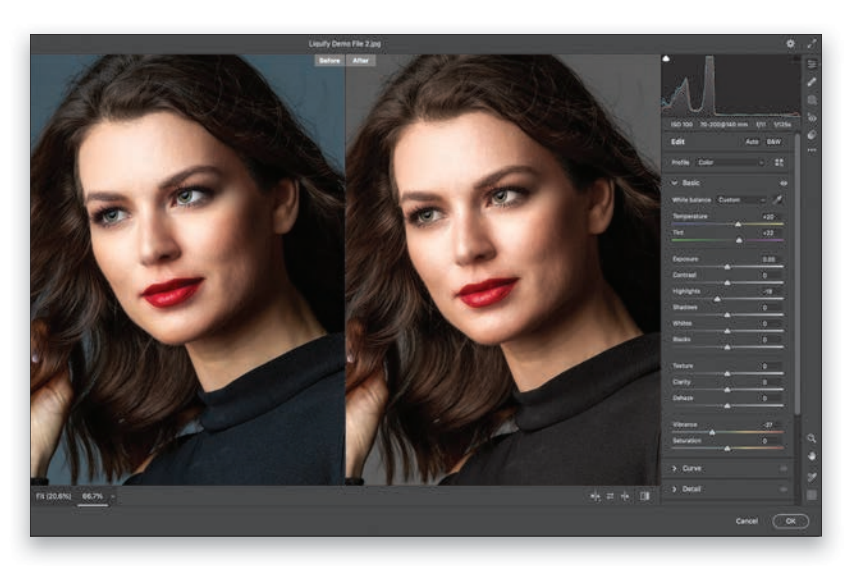This screenshot has height=566, width=846.
Task: Select the Hand tool
Action: (x=812, y=456)
